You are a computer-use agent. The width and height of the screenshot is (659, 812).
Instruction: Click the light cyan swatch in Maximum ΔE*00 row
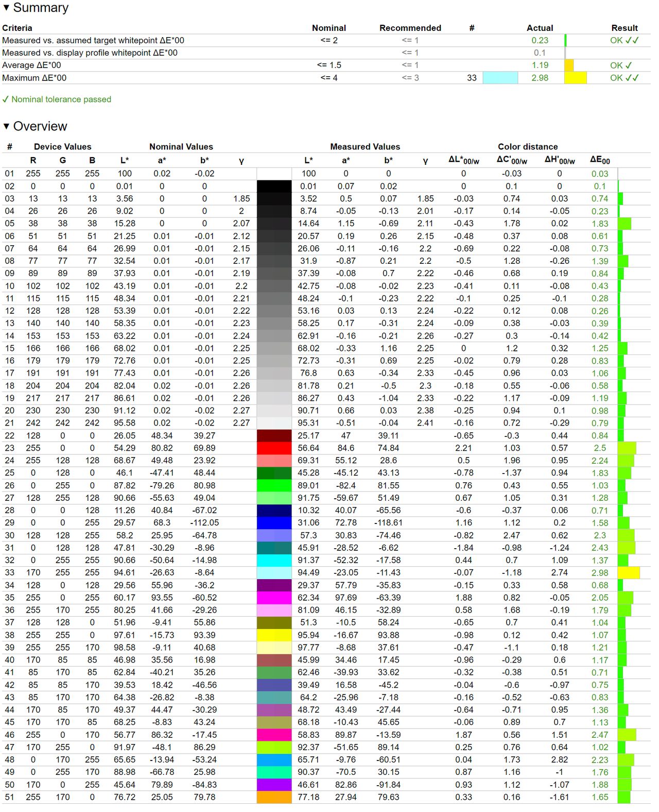coord(500,78)
